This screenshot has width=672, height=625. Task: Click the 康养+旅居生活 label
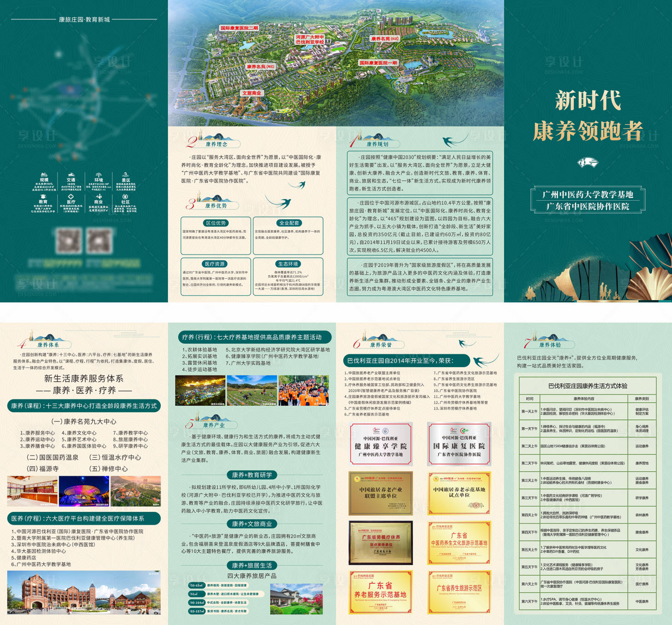point(252,565)
